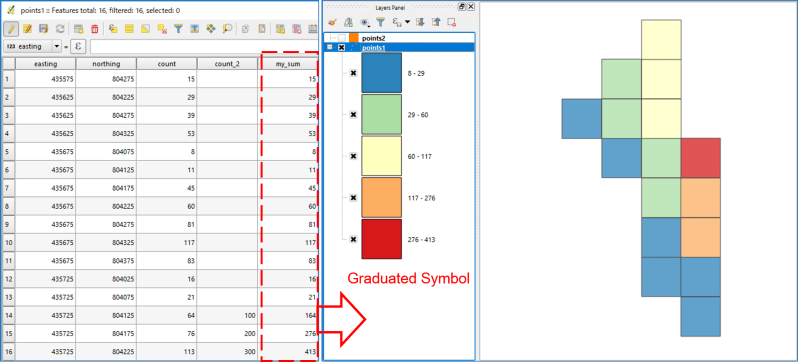The width and height of the screenshot is (798, 362).
Task: Select row header 10
Action: click(8, 243)
